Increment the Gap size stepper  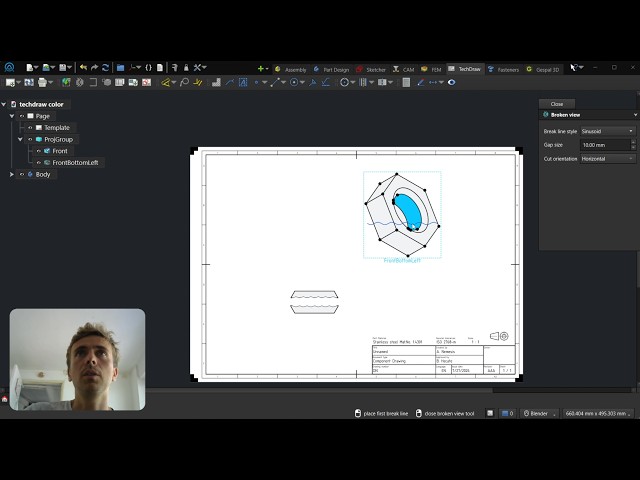click(x=633, y=142)
